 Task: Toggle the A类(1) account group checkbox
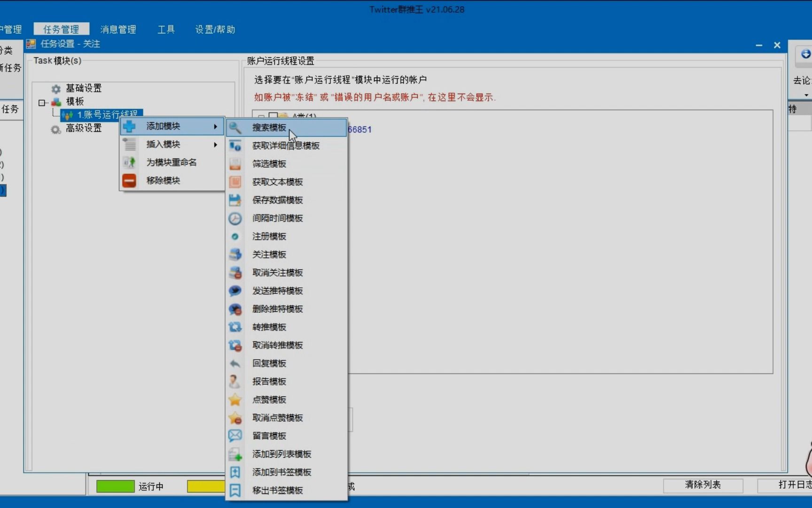click(273, 116)
